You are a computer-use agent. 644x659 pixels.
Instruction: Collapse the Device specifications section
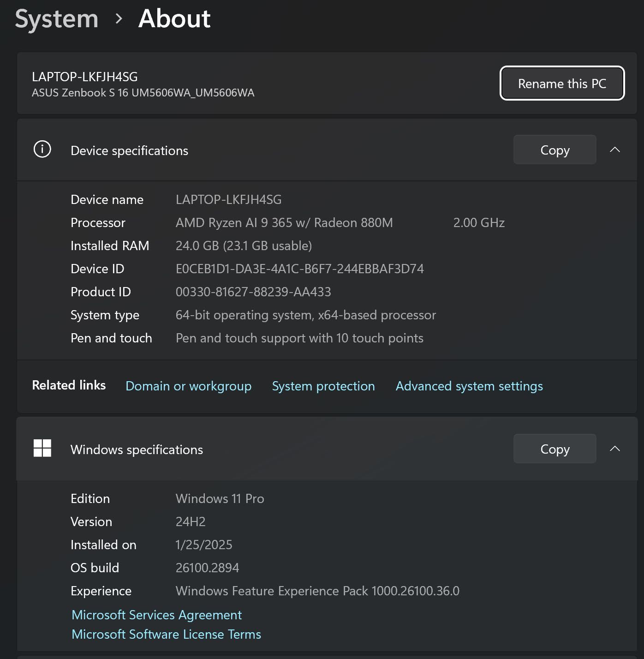(x=615, y=150)
